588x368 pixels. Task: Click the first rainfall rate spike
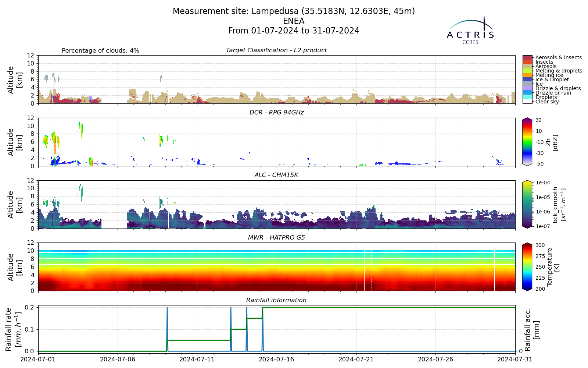coord(167,329)
